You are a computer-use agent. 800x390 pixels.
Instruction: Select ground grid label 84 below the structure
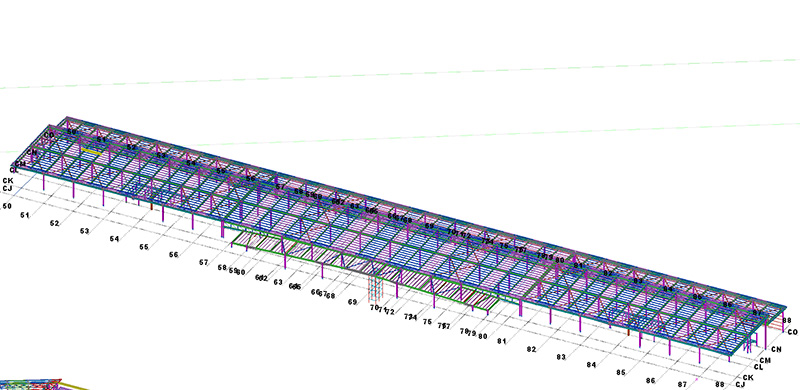pyautogui.click(x=591, y=364)
